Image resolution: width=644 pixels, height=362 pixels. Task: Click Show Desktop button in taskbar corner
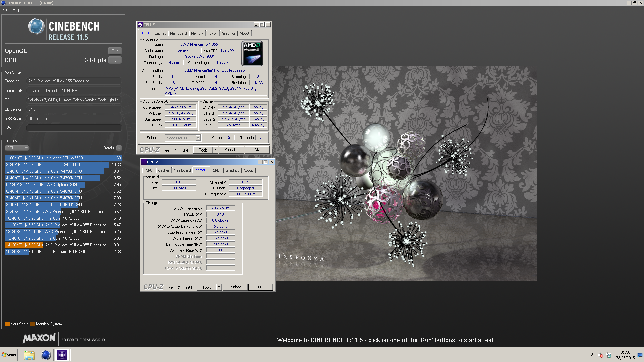[640, 355]
